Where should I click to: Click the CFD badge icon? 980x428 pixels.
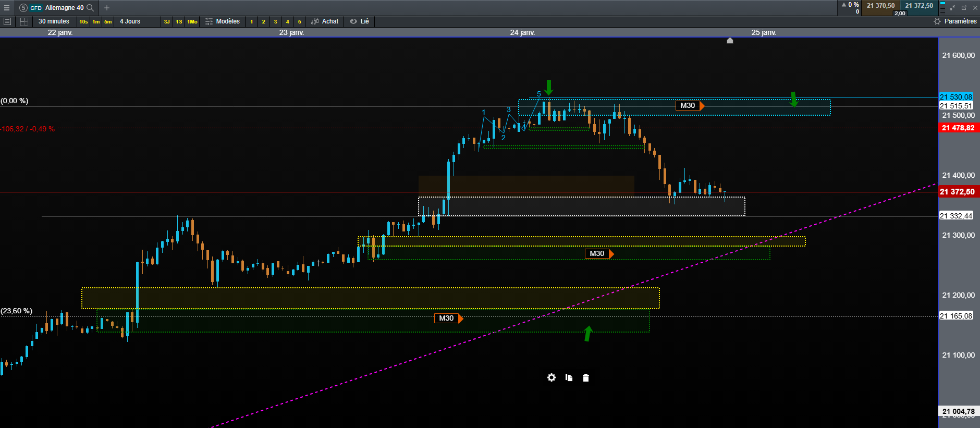pos(36,8)
